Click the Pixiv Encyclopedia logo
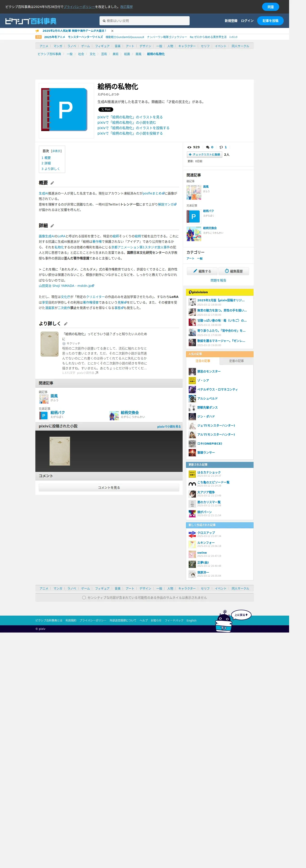Image resolution: width=306 pixels, height=868 pixels. point(31,21)
